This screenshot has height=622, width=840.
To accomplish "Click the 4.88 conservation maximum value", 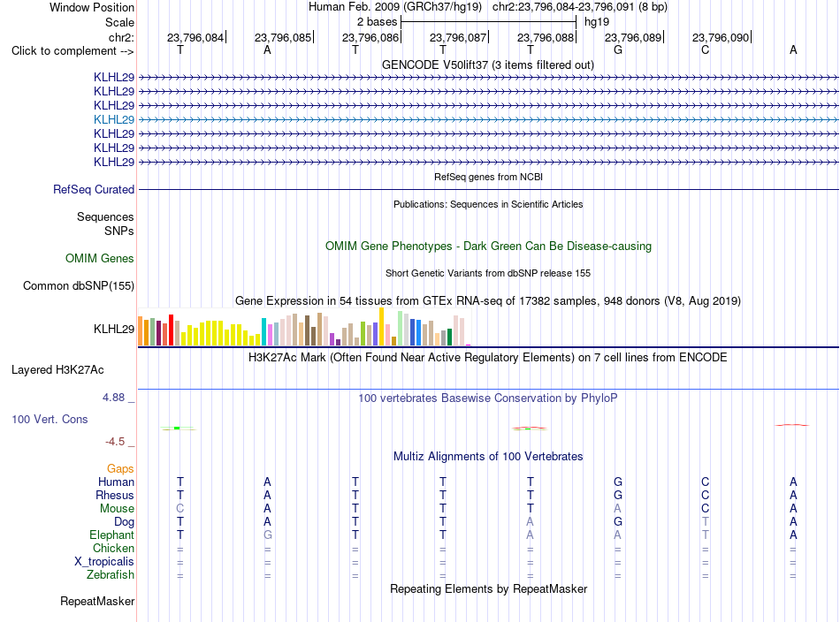I will pyautogui.click(x=113, y=398).
